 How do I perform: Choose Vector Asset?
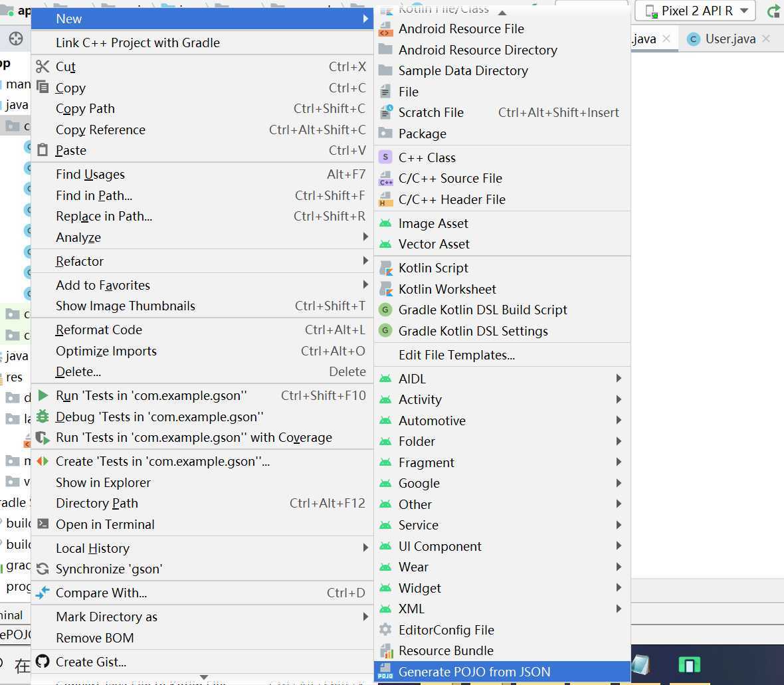(502, 244)
